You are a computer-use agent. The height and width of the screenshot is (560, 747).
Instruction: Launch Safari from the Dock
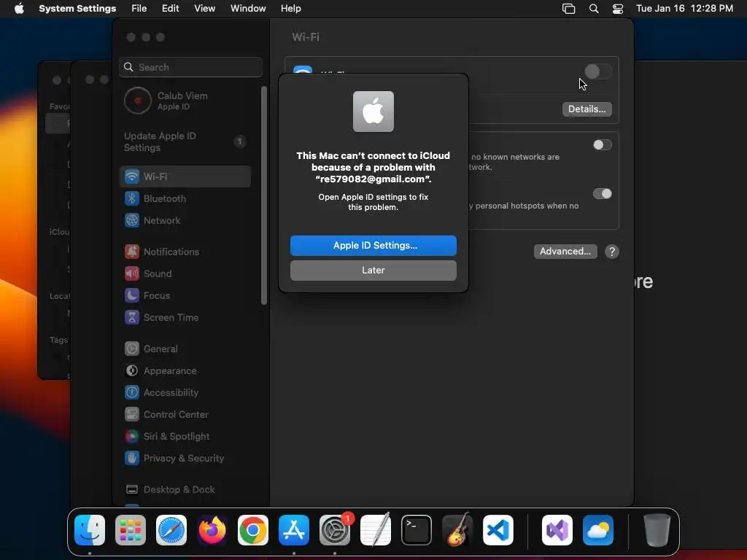point(171,530)
